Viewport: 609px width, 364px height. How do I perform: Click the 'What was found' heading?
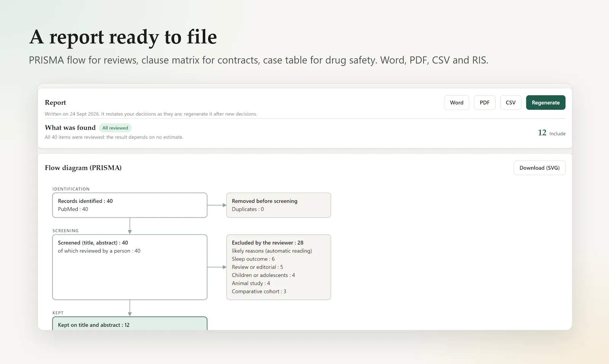(x=70, y=127)
